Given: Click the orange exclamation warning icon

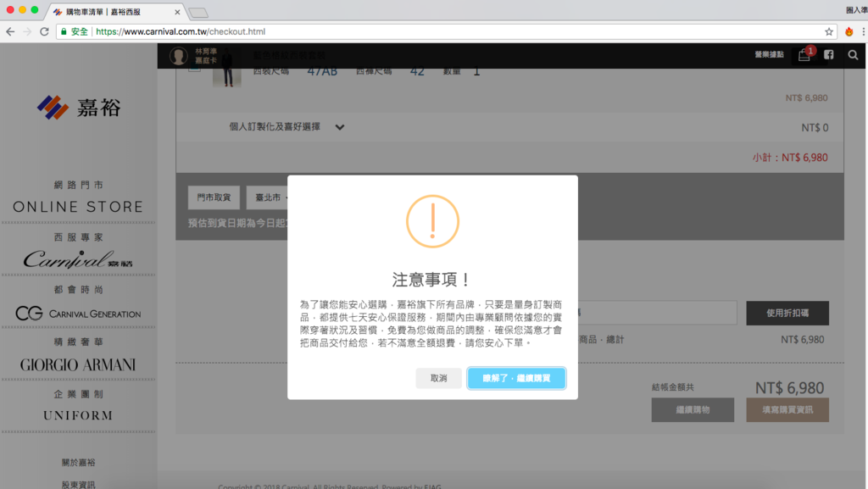Looking at the screenshot, I should 433,221.
